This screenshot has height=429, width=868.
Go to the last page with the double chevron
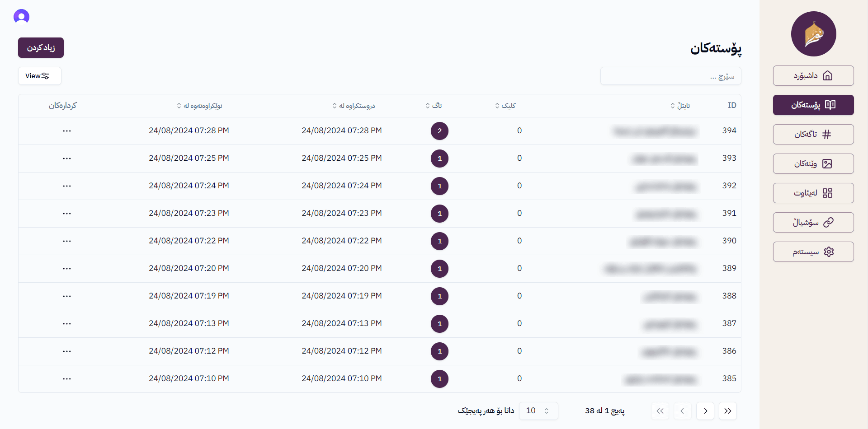pyautogui.click(x=728, y=411)
